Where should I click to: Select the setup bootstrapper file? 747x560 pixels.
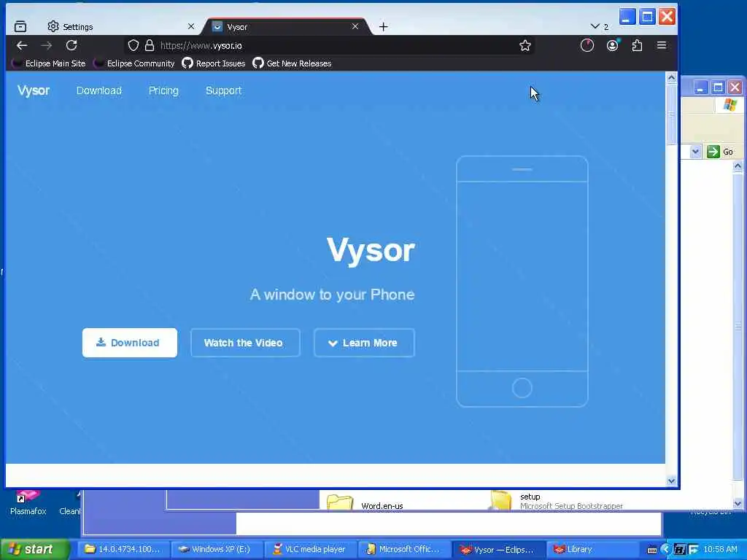[557, 501]
